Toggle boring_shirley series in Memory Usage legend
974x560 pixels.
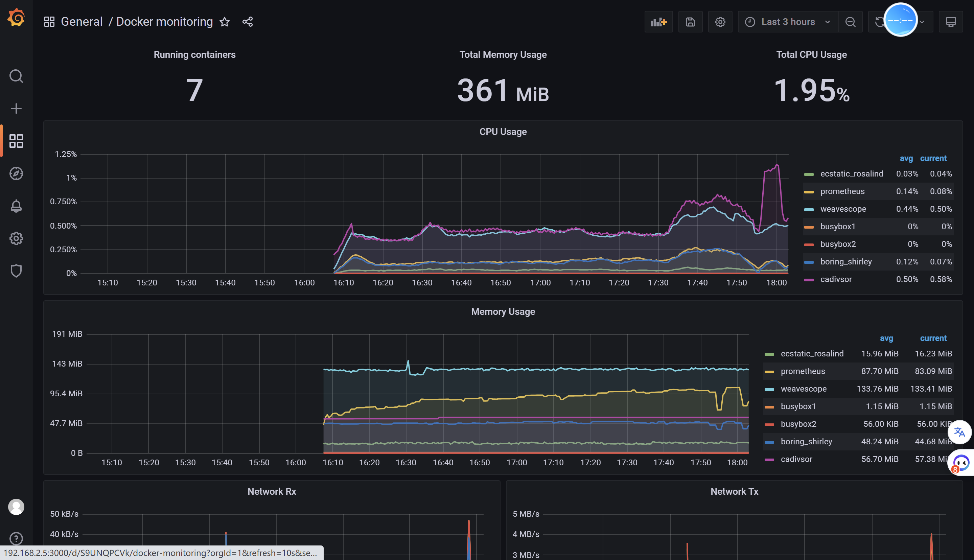pyautogui.click(x=806, y=442)
